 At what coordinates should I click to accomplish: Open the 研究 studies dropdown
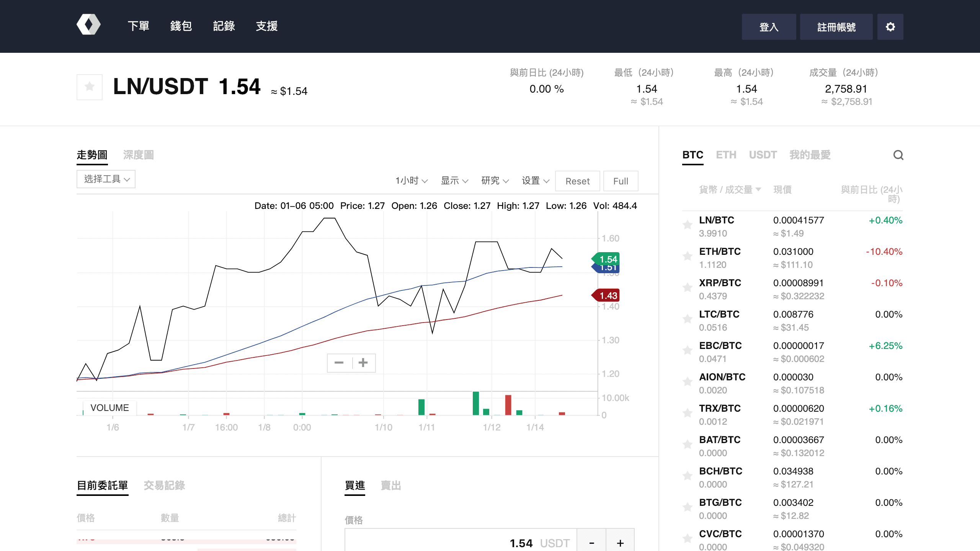point(495,181)
